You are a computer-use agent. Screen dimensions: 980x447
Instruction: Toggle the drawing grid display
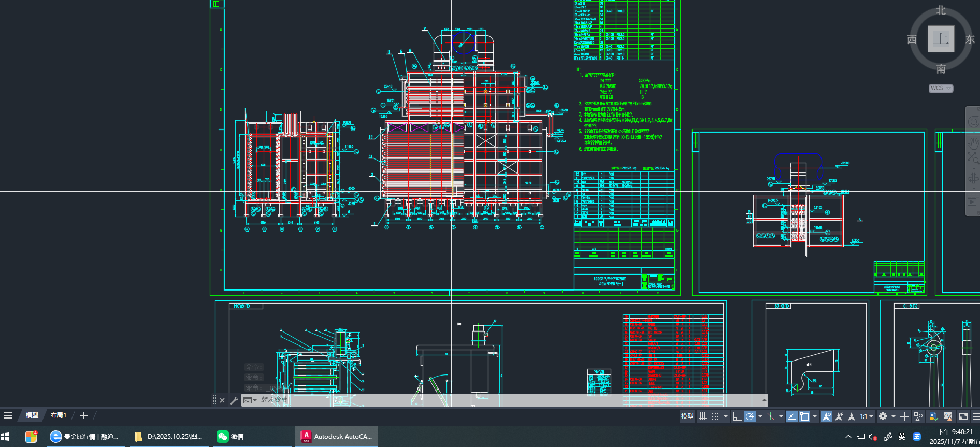pos(702,416)
